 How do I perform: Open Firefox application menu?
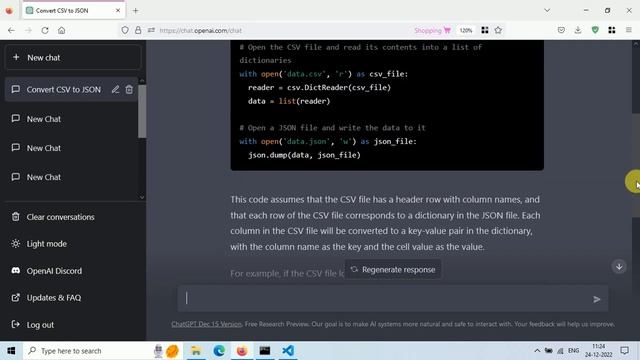click(x=629, y=30)
